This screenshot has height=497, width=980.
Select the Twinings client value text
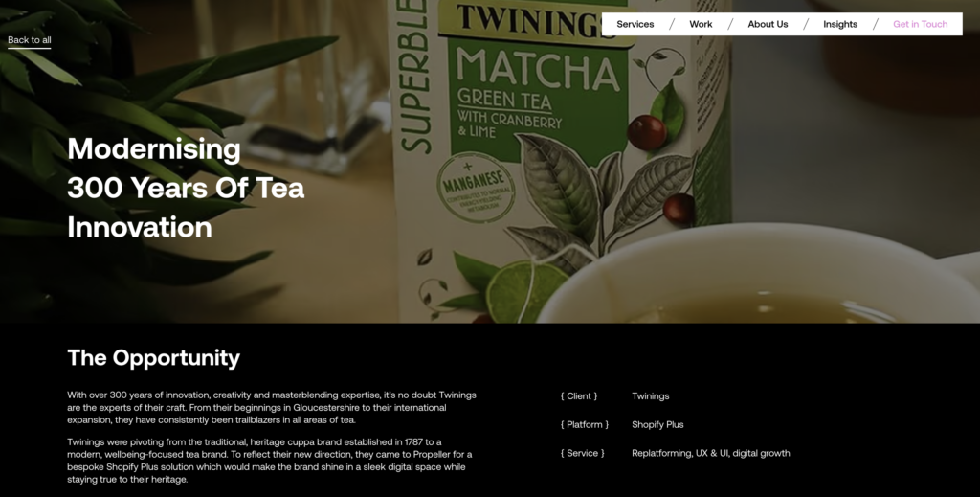coord(651,396)
